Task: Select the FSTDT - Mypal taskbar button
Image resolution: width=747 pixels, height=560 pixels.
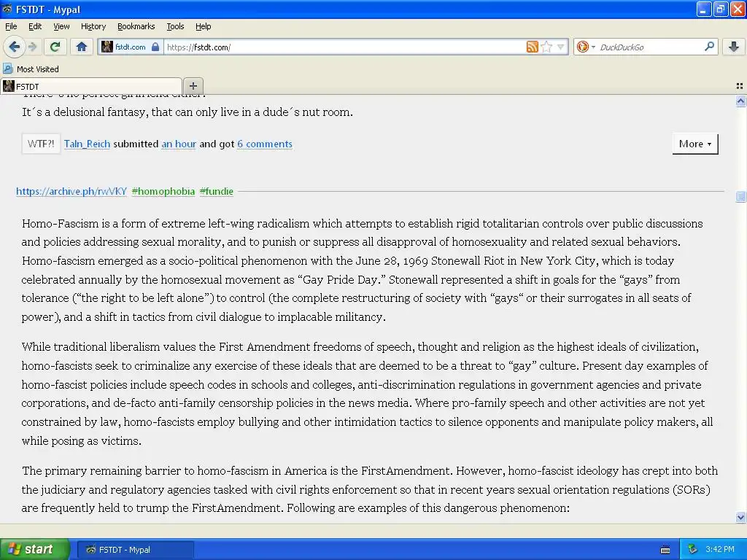Action: (135, 550)
